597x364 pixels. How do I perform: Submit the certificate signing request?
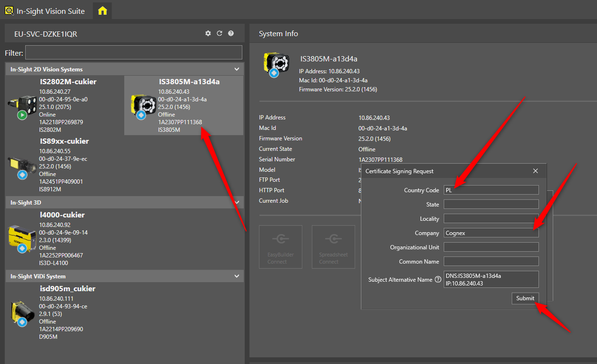click(x=525, y=298)
